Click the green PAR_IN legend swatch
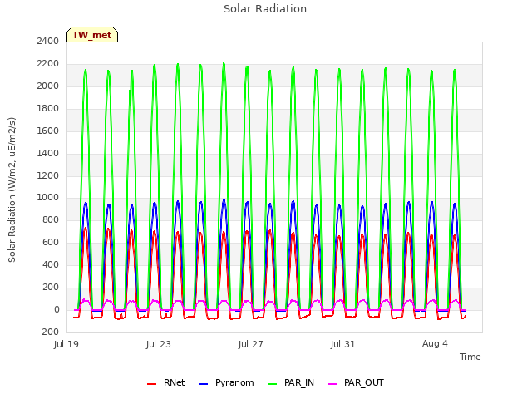 pyautogui.click(x=272, y=384)
